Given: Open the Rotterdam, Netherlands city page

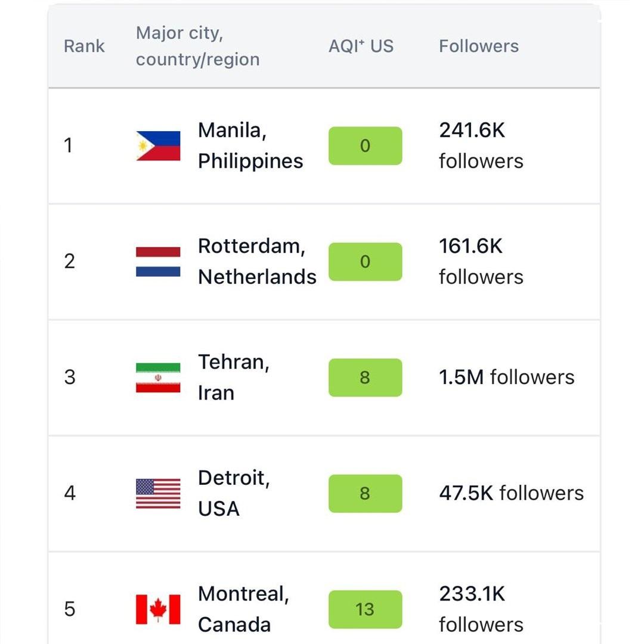Looking at the screenshot, I should [x=256, y=261].
